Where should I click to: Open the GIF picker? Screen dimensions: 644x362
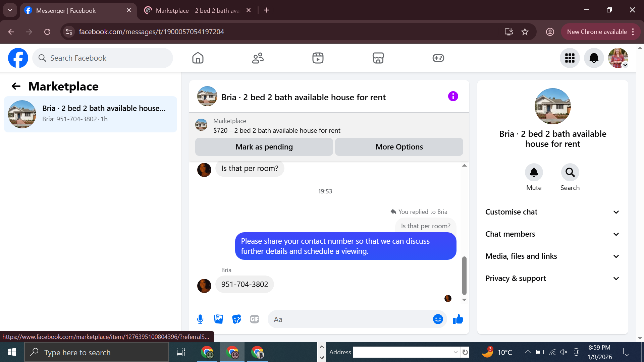[x=255, y=319]
